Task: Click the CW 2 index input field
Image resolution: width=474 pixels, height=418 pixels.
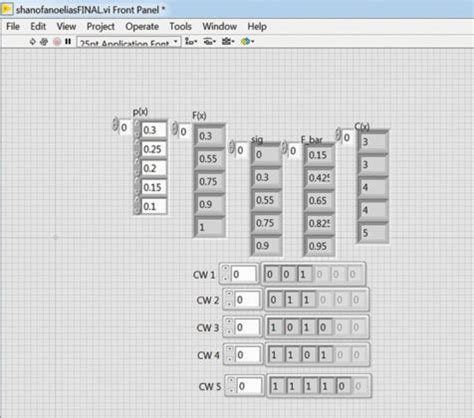Action: tap(248, 300)
